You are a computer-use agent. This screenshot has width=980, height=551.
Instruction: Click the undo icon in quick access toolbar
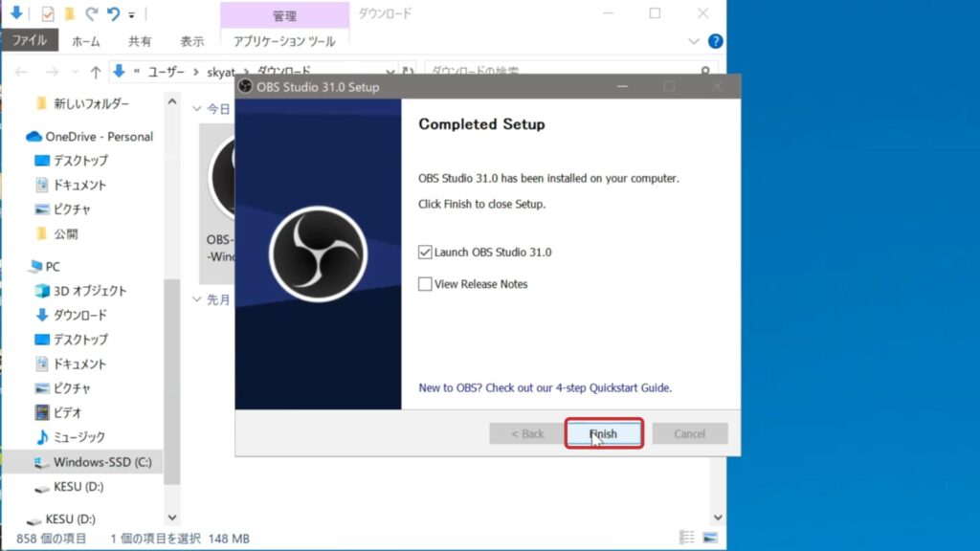coord(113,14)
